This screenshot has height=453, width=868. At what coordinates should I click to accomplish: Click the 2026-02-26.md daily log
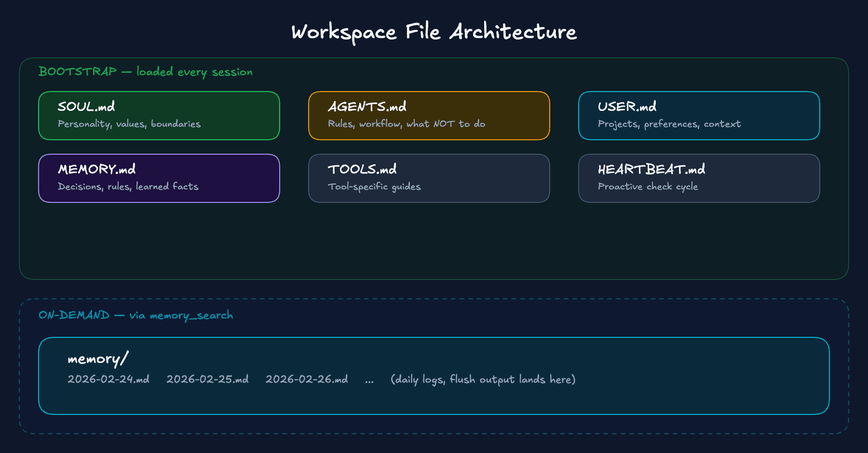pyautogui.click(x=307, y=380)
